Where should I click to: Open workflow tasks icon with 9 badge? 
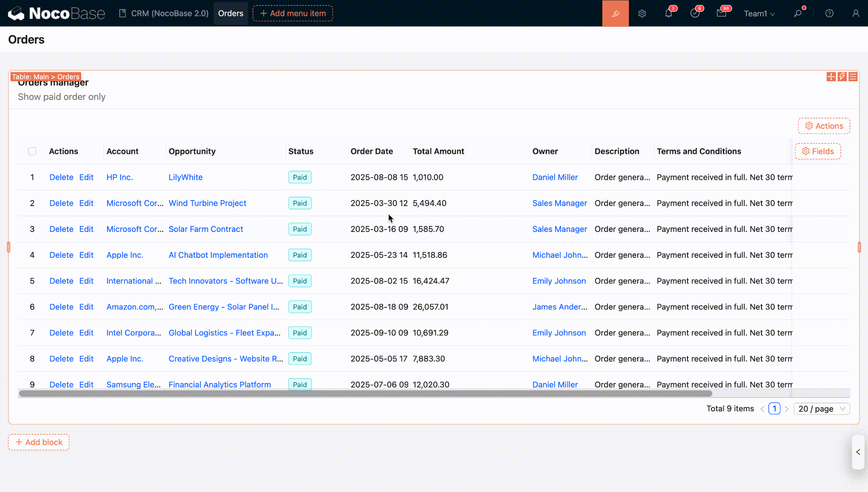(x=695, y=14)
